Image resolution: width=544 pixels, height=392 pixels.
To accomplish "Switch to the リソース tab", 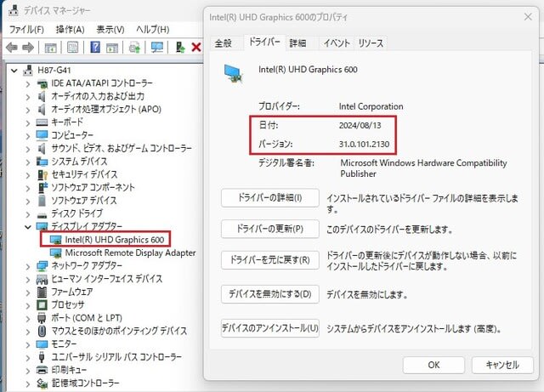I will (371, 43).
